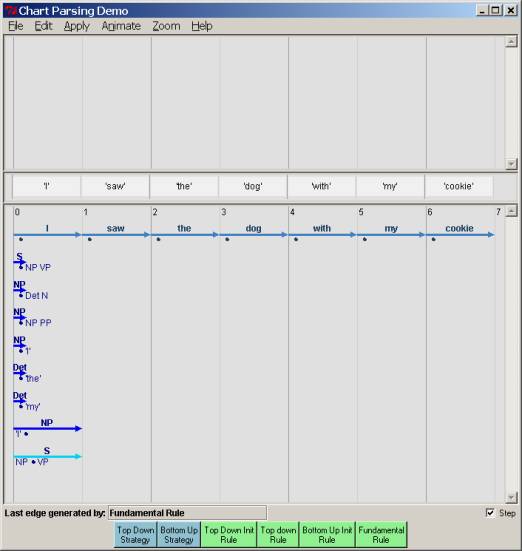
Task: Click the Fundamental Rule button
Action: pos(381,534)
